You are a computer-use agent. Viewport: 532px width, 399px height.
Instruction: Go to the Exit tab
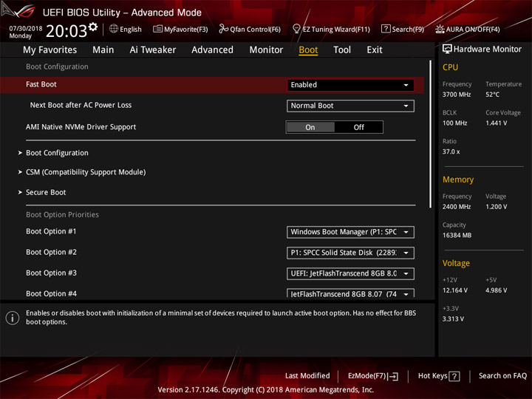(375, 50)
